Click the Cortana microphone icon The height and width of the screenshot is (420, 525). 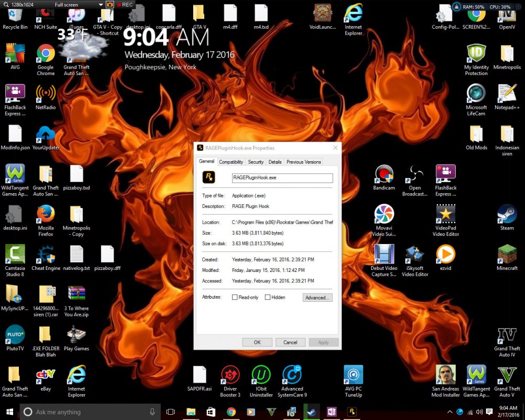point(152,412)
